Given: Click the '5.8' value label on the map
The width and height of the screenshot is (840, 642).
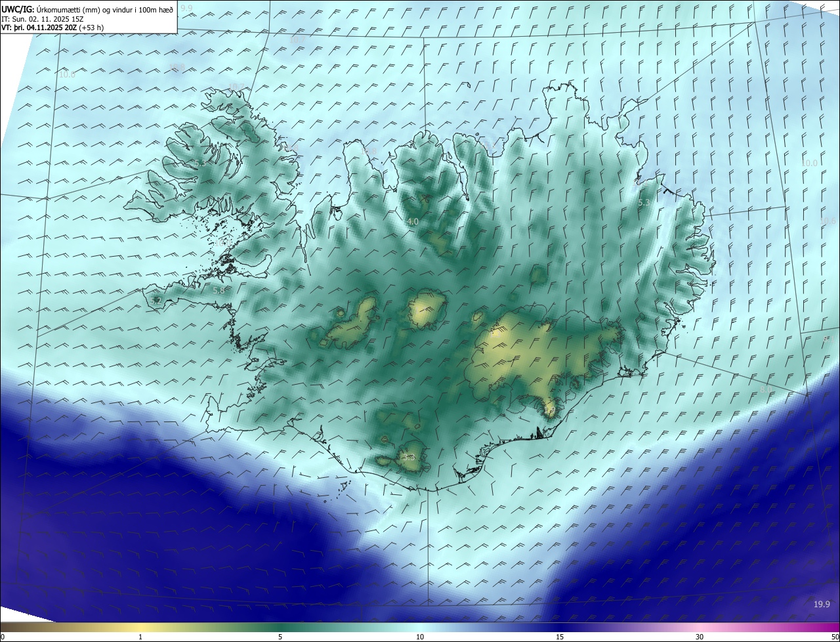Looking at the screenshot, I should [219, 290].
